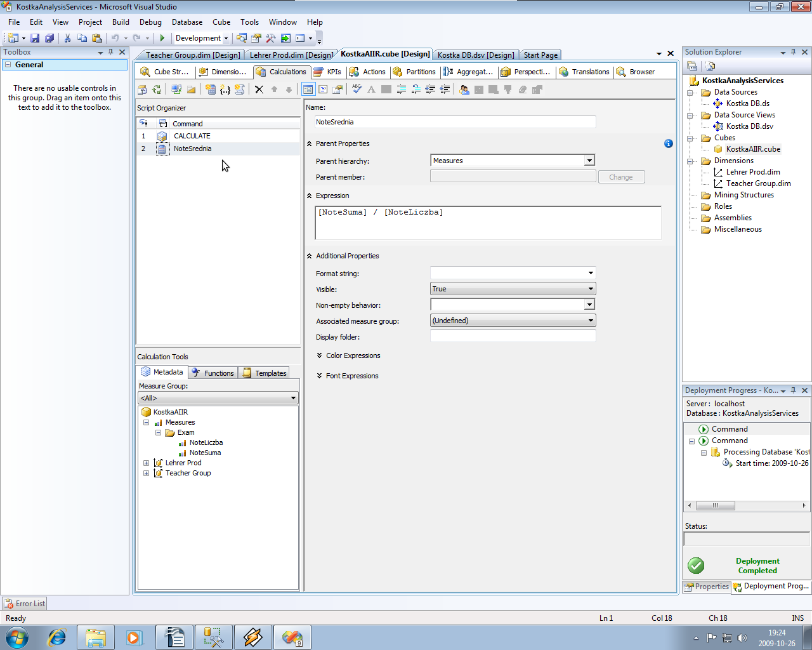The width and height of the screenshot is (812, 650).
Task: Click Deployment Progress scrollbar right arrow
Action: pos(804,506)
